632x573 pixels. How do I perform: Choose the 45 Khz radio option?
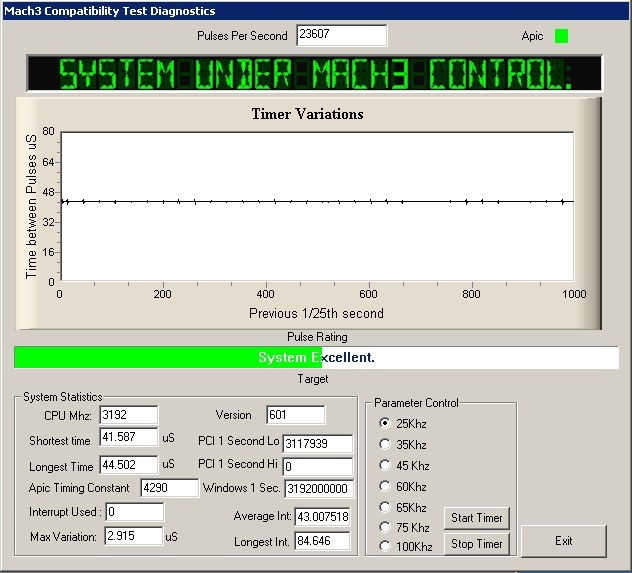(385, 466)
